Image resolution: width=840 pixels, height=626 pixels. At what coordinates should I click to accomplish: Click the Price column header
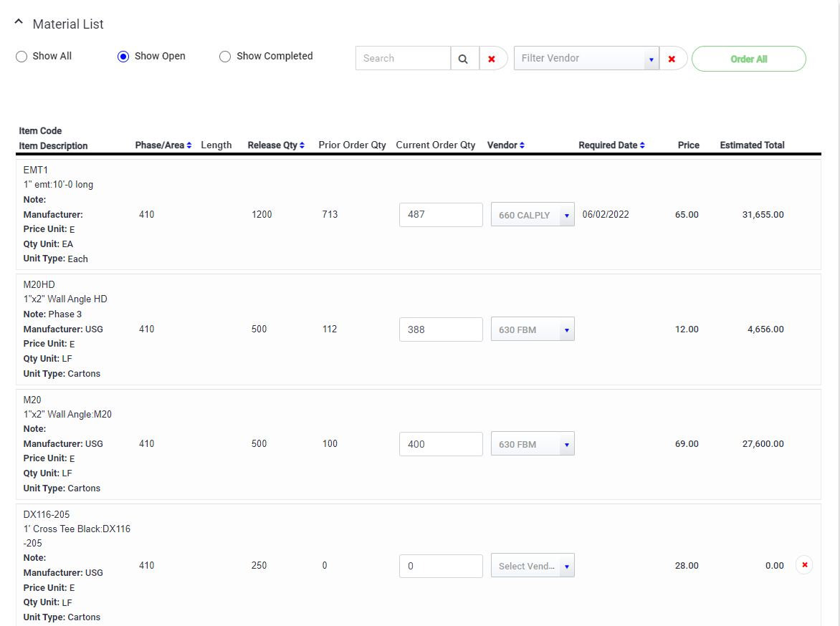688,145
